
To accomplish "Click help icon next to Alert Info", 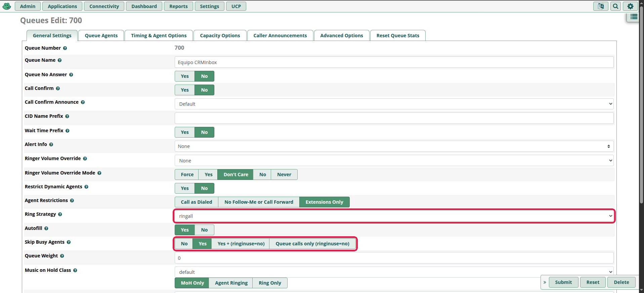I will pyautogui.click(x=51, y=145).
